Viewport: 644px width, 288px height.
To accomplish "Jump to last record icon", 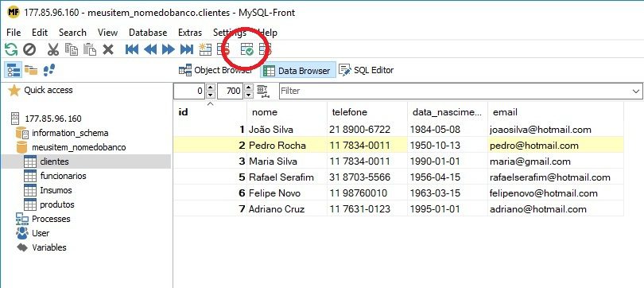I will point(187,50).
